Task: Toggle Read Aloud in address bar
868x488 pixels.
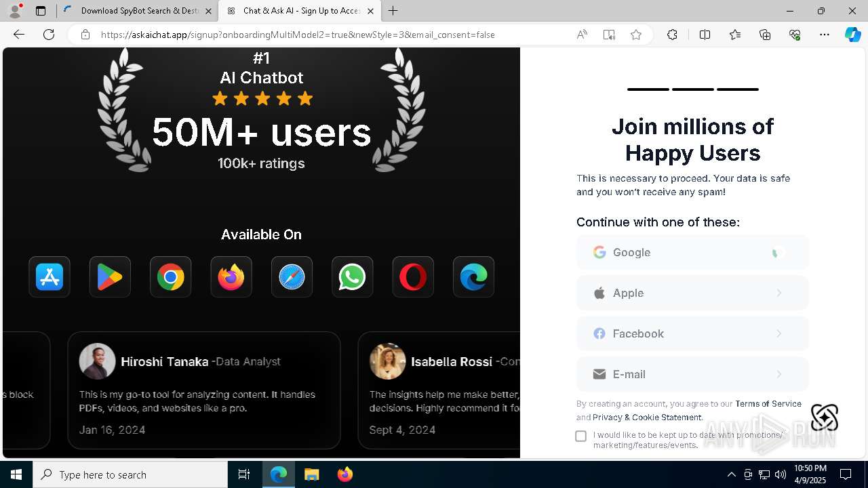Action: click(582, 35)
